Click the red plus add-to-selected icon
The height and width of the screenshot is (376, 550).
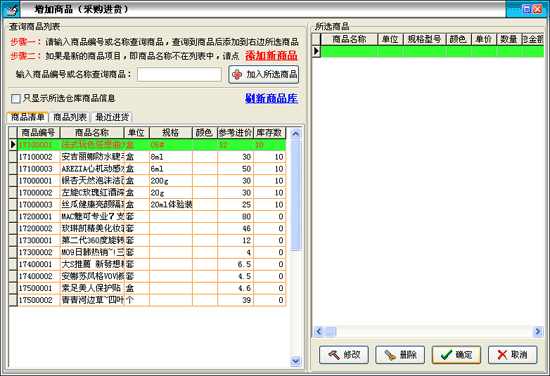(237, 74)
